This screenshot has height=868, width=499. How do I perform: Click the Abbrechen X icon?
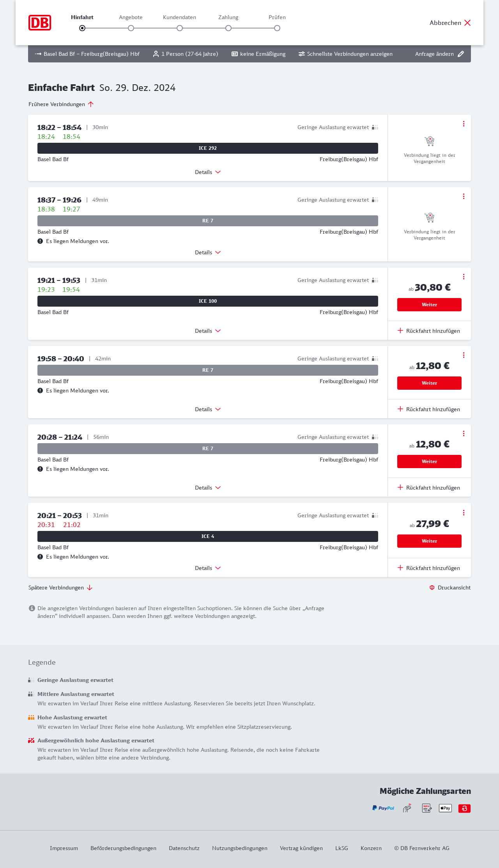click(x=467, y=23)
